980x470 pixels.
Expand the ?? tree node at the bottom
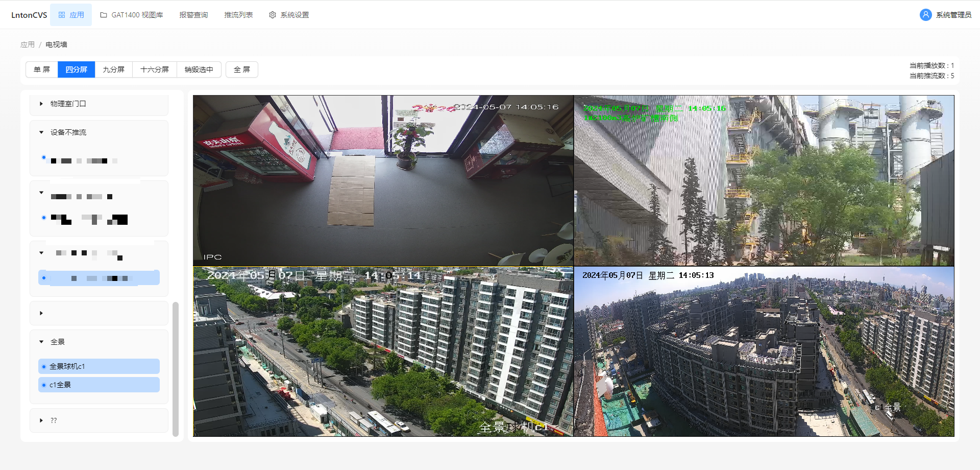pyautogui.click(x=41, y=420)
